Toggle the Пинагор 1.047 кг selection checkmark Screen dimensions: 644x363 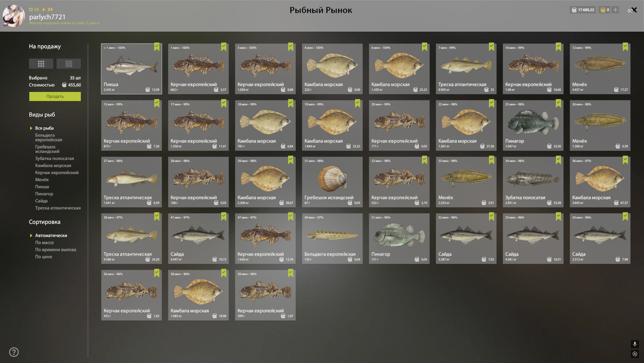558,103
